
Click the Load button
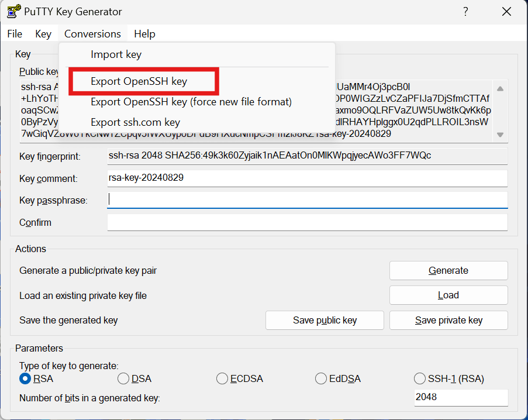click(x=448, y=295)
